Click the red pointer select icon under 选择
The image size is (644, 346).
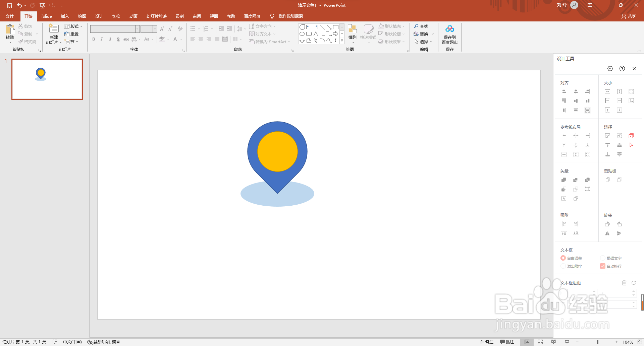631,145
